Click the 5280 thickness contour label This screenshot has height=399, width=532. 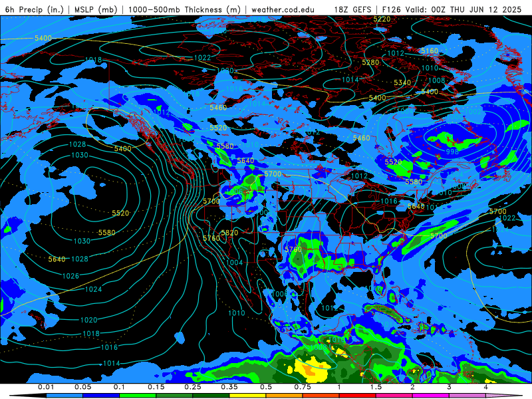[x=370, y=63]
